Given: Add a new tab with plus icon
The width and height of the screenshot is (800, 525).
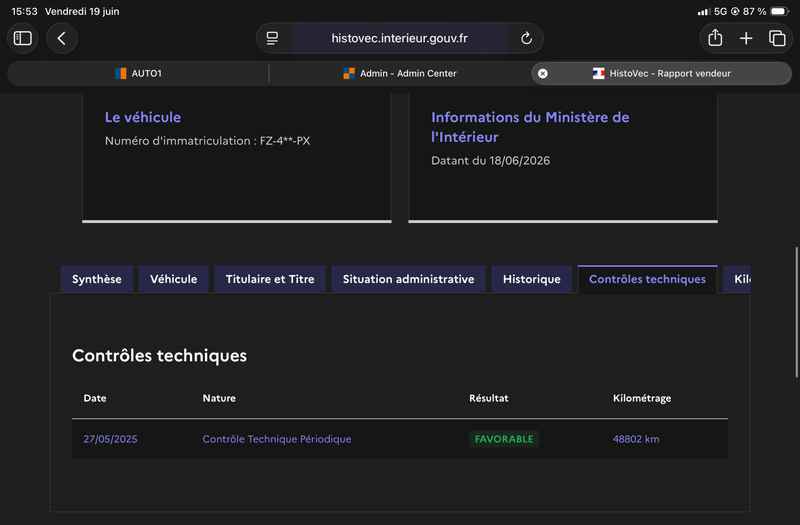Looking at the screenshot, I should 746,38.
